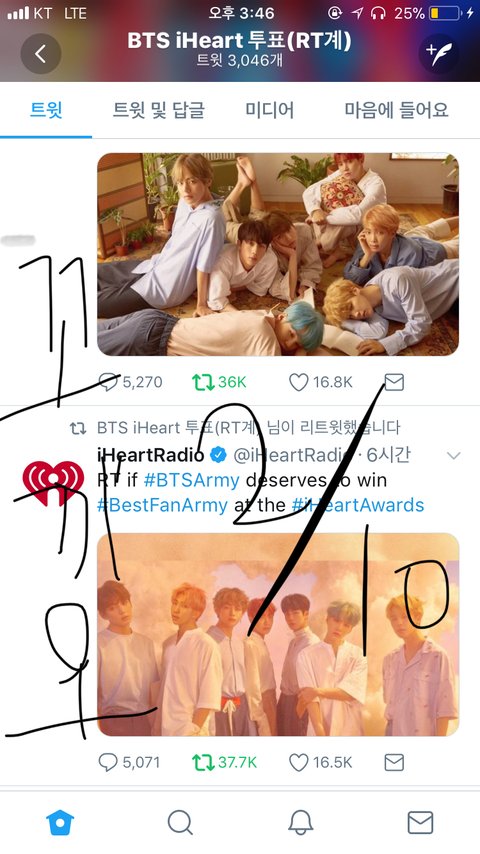Share iHeartRadio tweet via message envelope
Image resolution: width=480 pixels, height=854 pixels.
click(394, 762)
